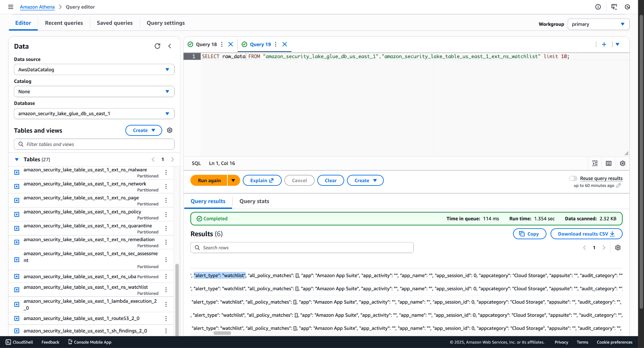Expand the ext_ns_network table columns

(x=17, y=186)
